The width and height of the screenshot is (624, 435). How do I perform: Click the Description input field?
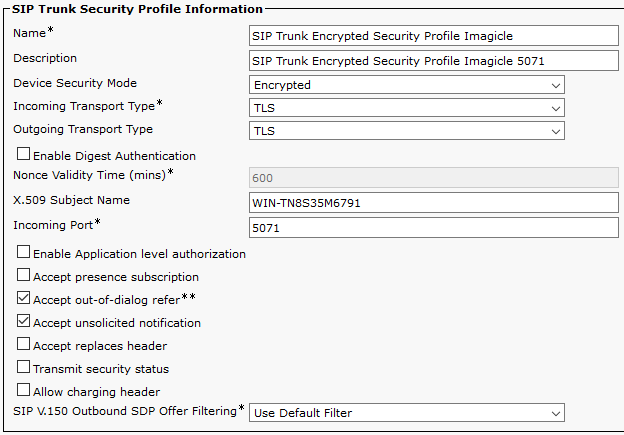pyautogui.click(x=433, y=61)
